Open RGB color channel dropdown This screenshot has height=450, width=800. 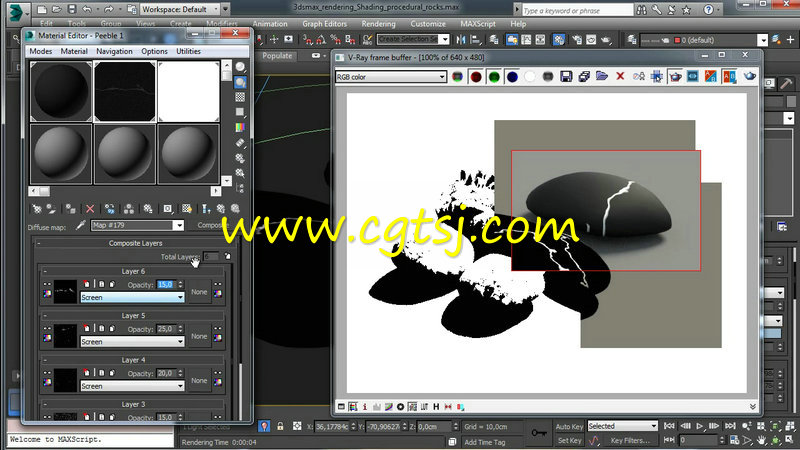(x=390, y=77)
